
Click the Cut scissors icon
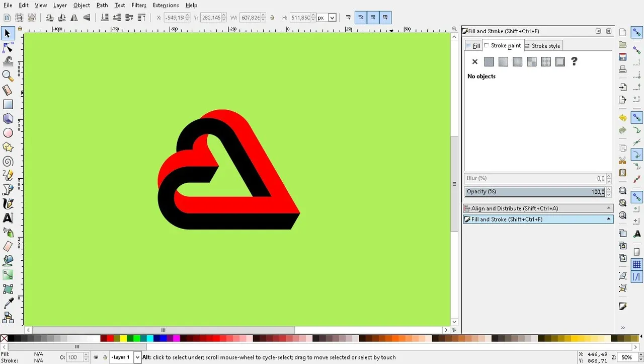click(x=622, y=160)
